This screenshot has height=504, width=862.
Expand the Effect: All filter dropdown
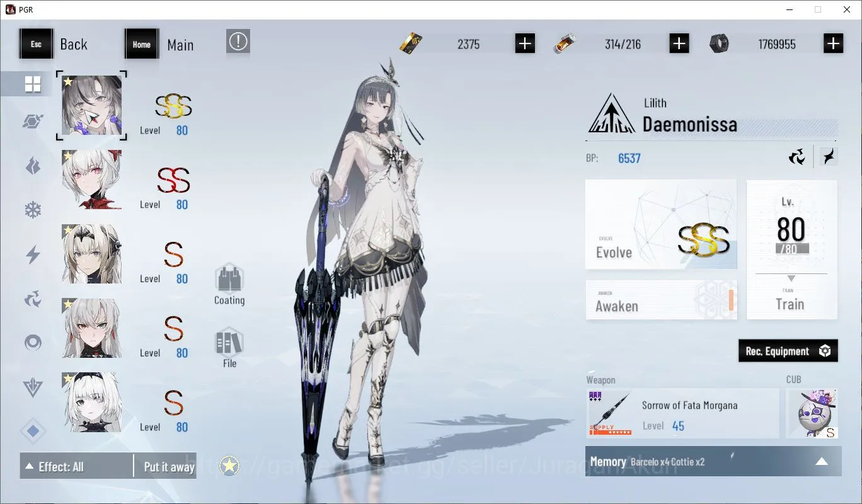coord(76,466)
